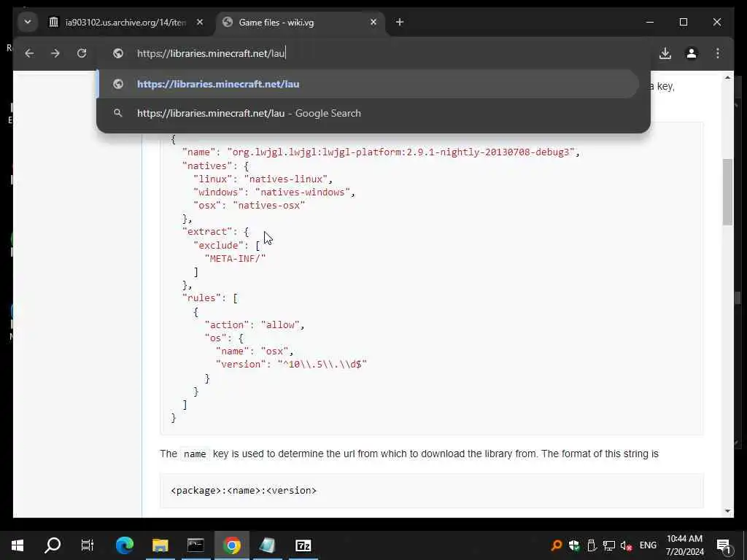Click the version regex string

click(322, 365)
